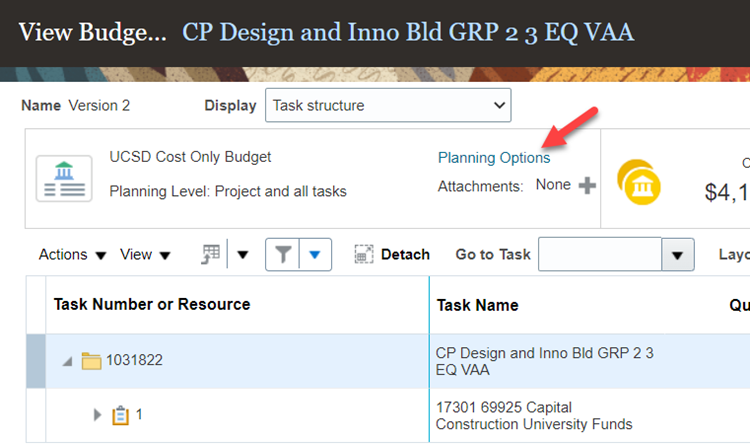This screenshot has width=750, height=444.
Task: Click the add attachment plus icon
Action: [588, 185]
